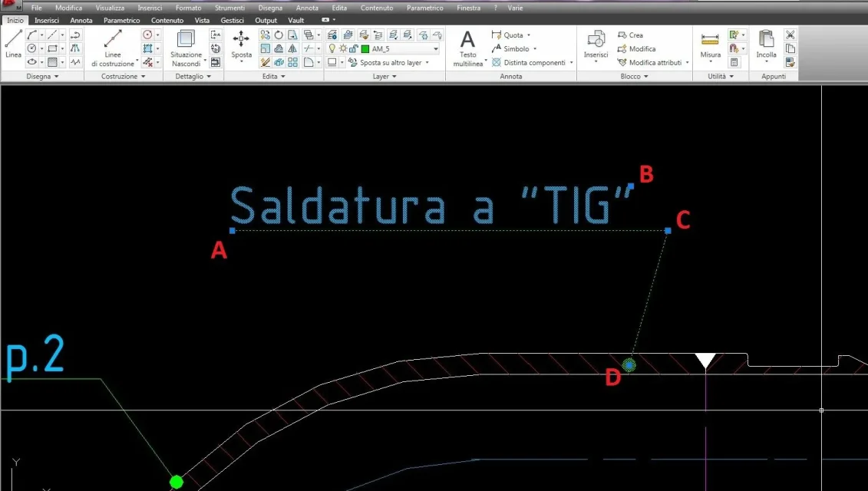The height and width of the screenshot is (491, 868).
Task: Open the Finestra menu
Action: [468, 8]
